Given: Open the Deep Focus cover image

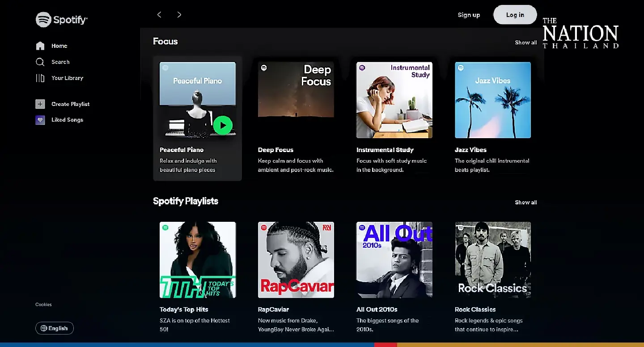Looking at the screenshot, I should coord(296,100).
